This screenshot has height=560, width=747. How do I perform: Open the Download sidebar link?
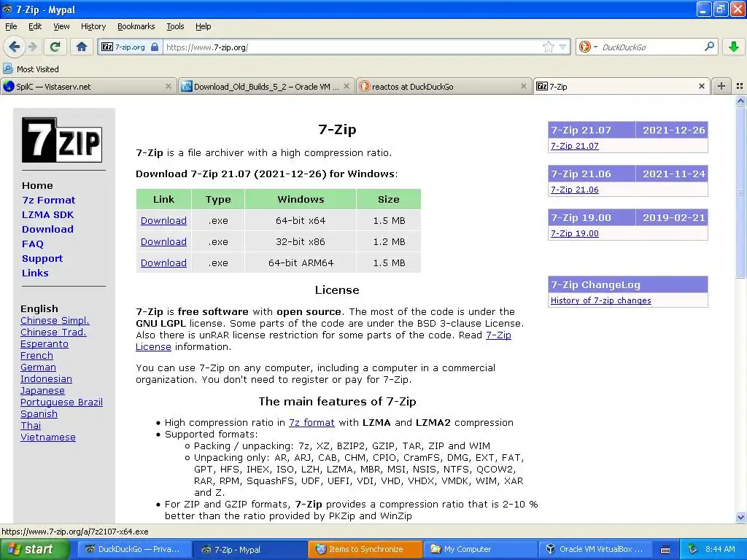point(47,229)
